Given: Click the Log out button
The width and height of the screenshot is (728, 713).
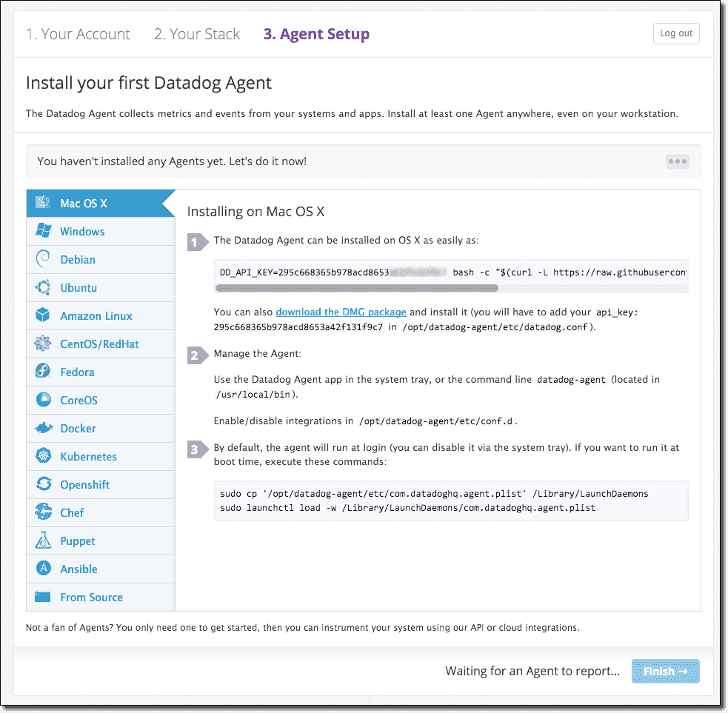Looking at the screenshot, I should 675,33.
